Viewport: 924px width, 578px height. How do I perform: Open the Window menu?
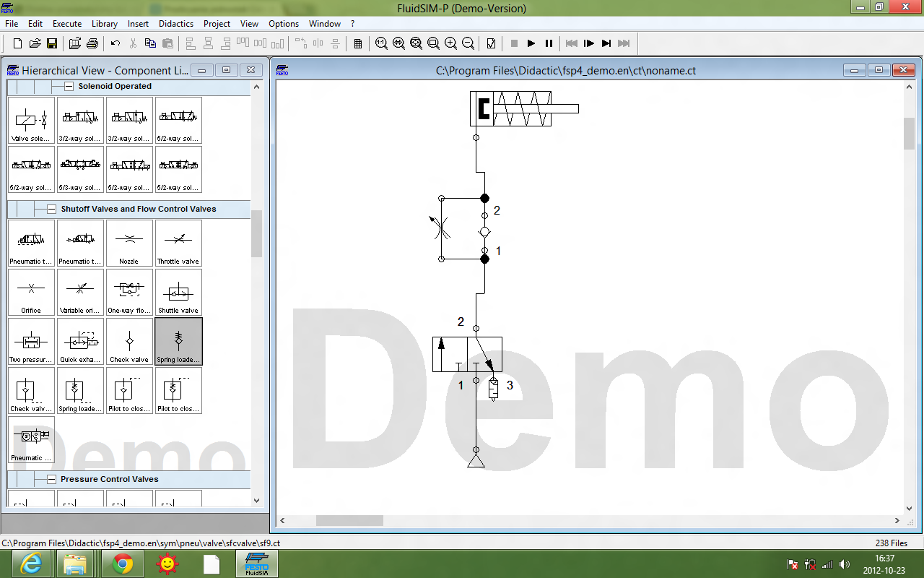click(x=325, y=24)
